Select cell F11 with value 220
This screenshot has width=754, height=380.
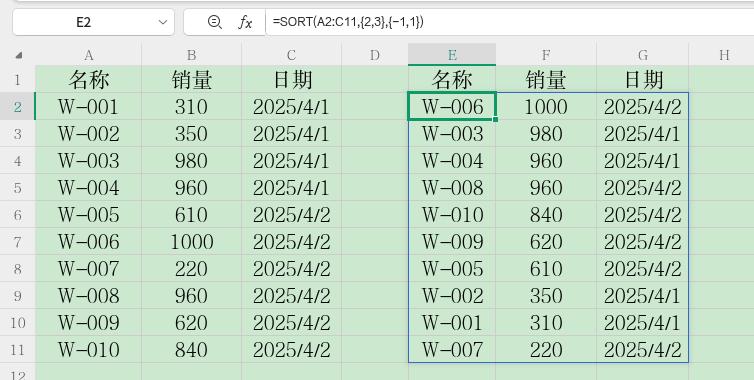coord(546,349)
